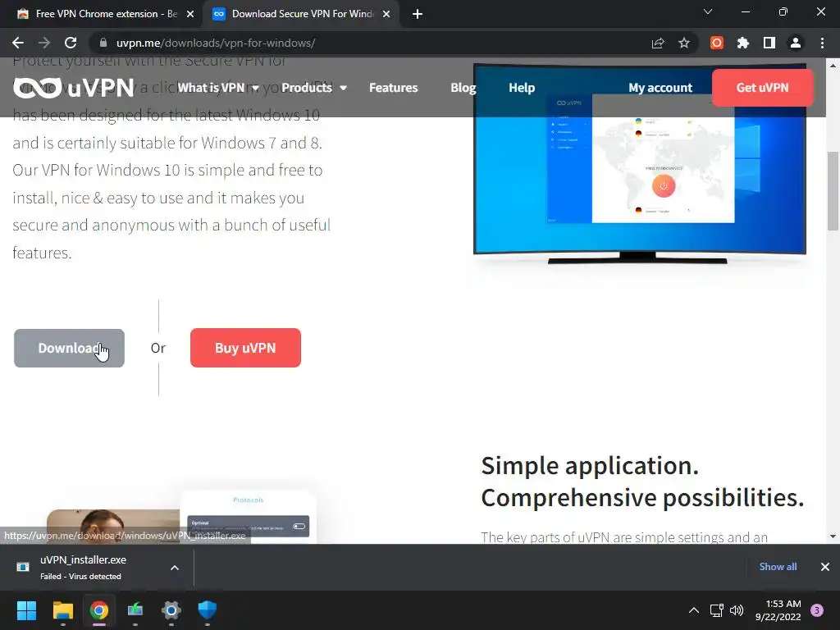Open the Extensions puzzle icon
Image resolution: width=840 pixels, height=630 pixels.
pos(743,43)
